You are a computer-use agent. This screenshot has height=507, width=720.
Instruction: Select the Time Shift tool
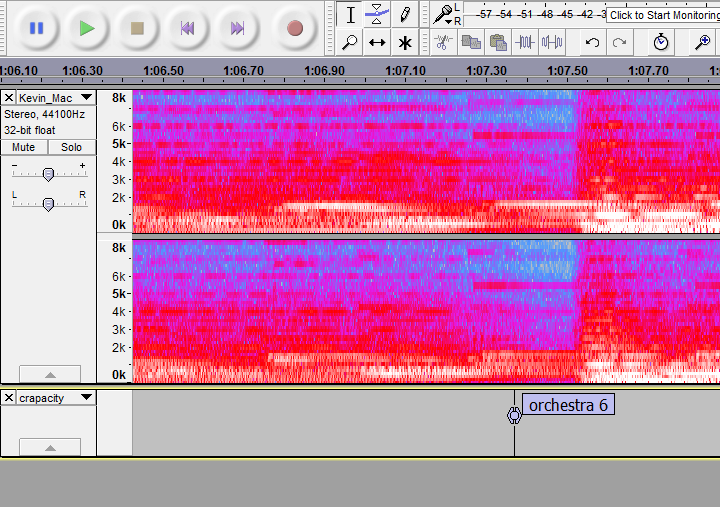(x=377, y=43)
